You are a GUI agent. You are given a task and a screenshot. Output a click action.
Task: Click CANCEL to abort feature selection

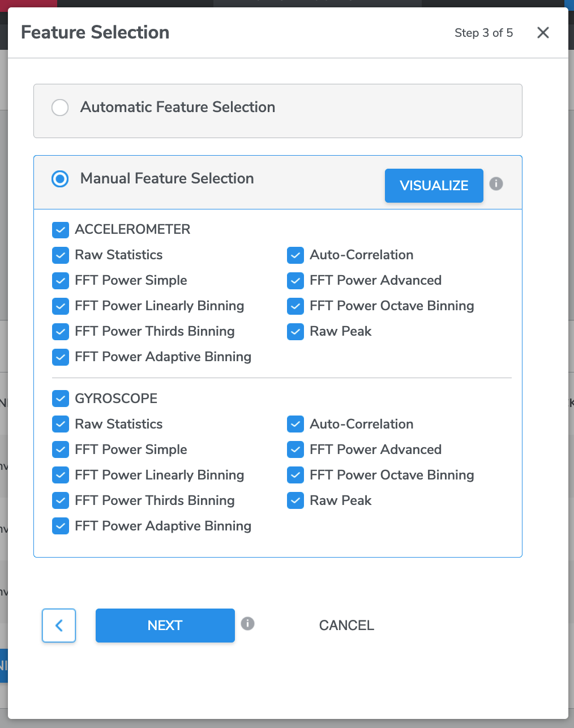pyautogui.click(x=346, y=626)
